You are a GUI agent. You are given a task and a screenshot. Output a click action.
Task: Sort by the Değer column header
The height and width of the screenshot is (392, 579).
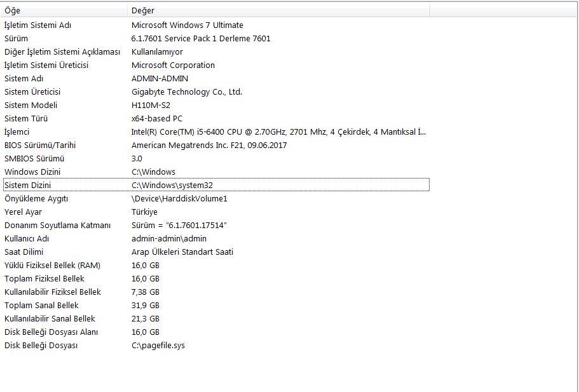point(279,10)
